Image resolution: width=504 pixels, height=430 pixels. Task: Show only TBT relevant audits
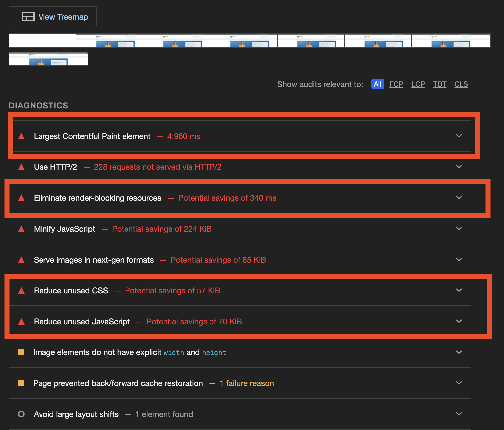440,84
